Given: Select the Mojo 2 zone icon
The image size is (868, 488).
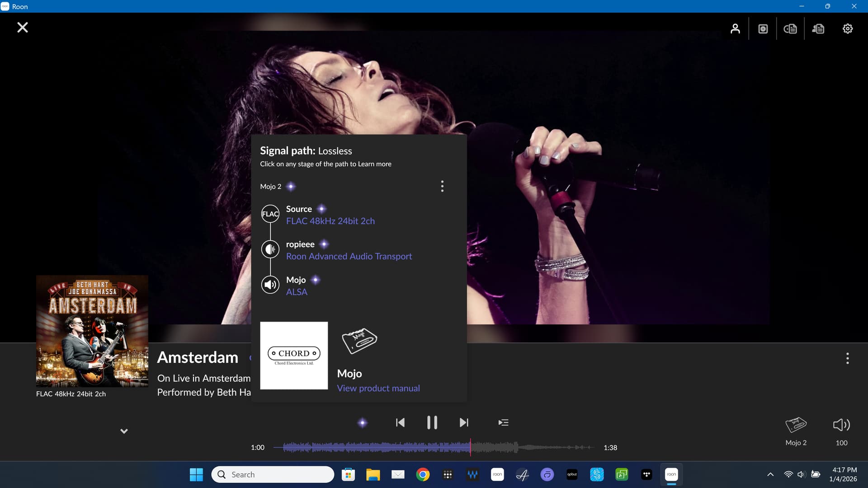Looking at the screenshot, I should click(796, 425).
